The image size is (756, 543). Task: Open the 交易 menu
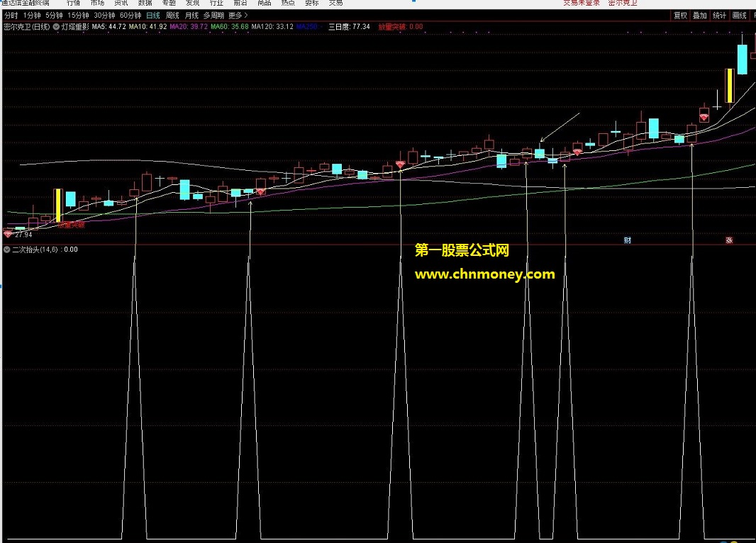tap(335, 2)
